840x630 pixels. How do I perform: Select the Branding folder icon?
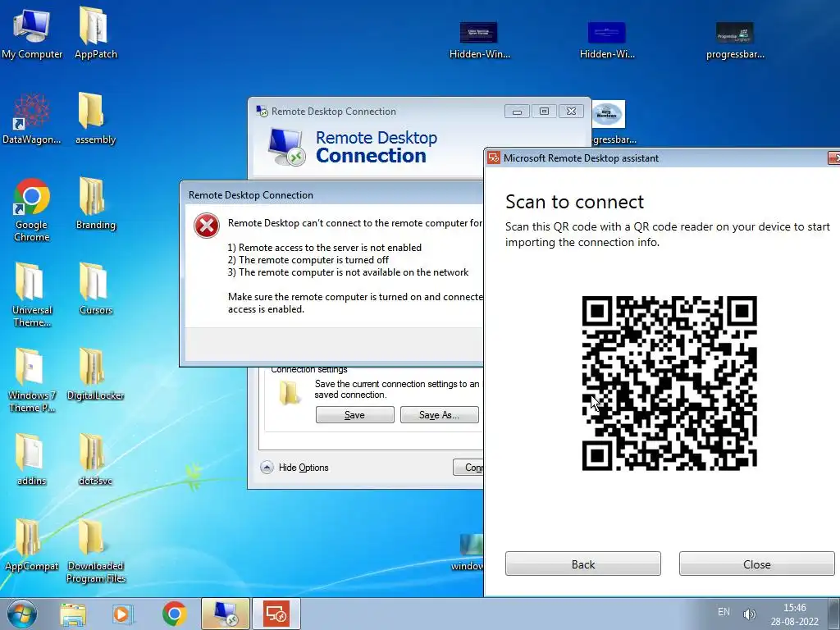click(x=95, y=204)
